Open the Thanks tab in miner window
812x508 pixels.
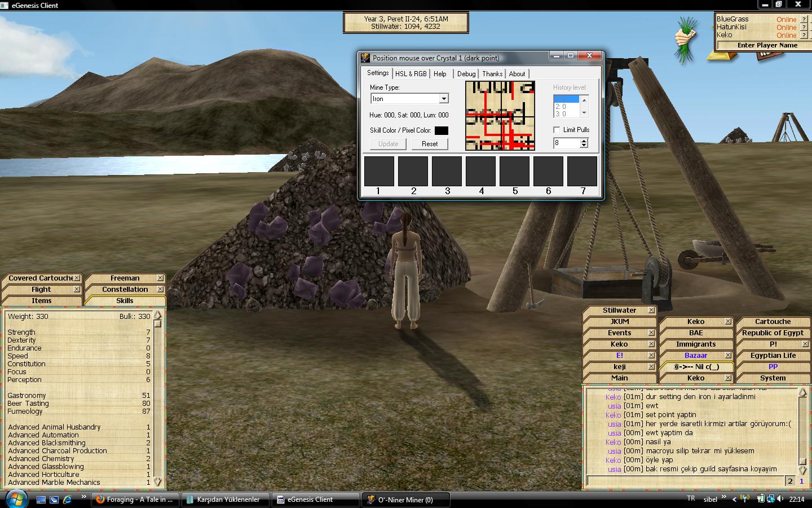[x=492, y=74]
